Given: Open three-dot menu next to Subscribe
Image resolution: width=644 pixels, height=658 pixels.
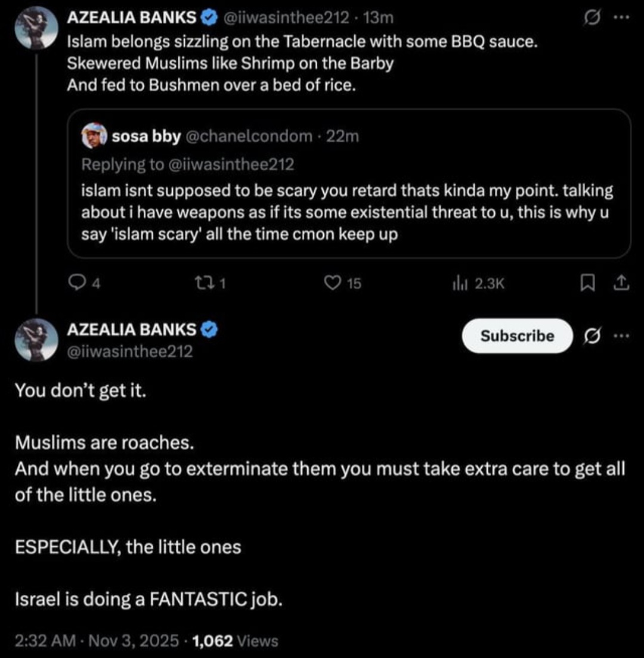Looking at the screenshot, I should coord(622,336).
